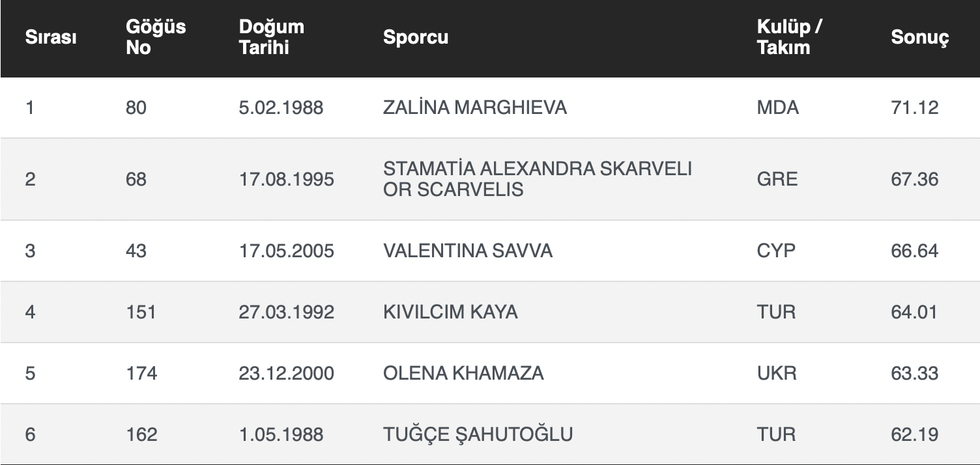Click birth date 17.05.2005

(287, 251)
